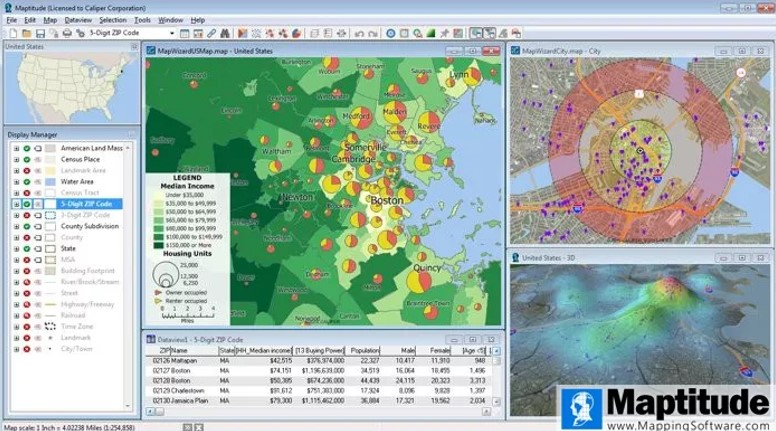Open the Tools menu
776x431 pixels.
142,20
